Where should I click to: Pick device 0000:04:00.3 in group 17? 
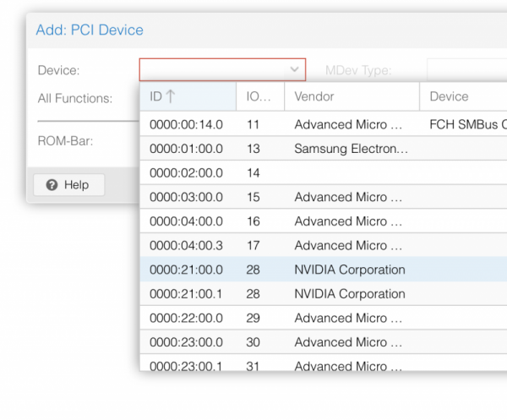[186, 245]
